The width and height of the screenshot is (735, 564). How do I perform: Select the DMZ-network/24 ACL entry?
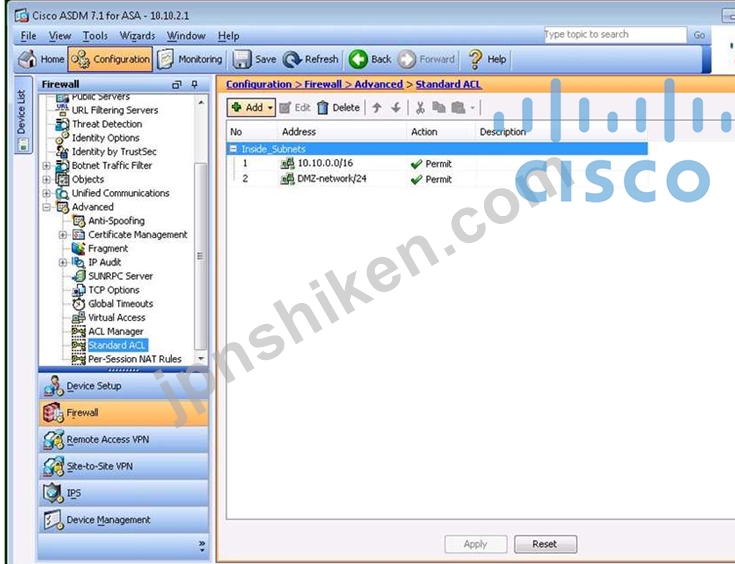click(437, 179)
